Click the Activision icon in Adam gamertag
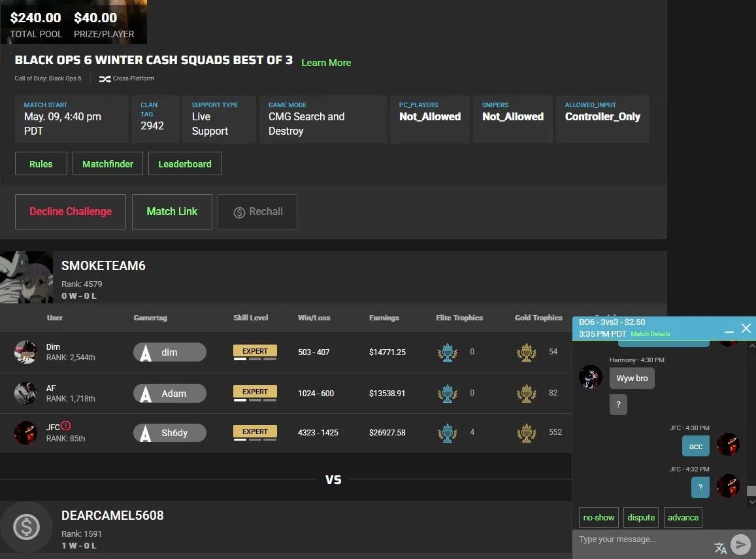 point(146,394)
